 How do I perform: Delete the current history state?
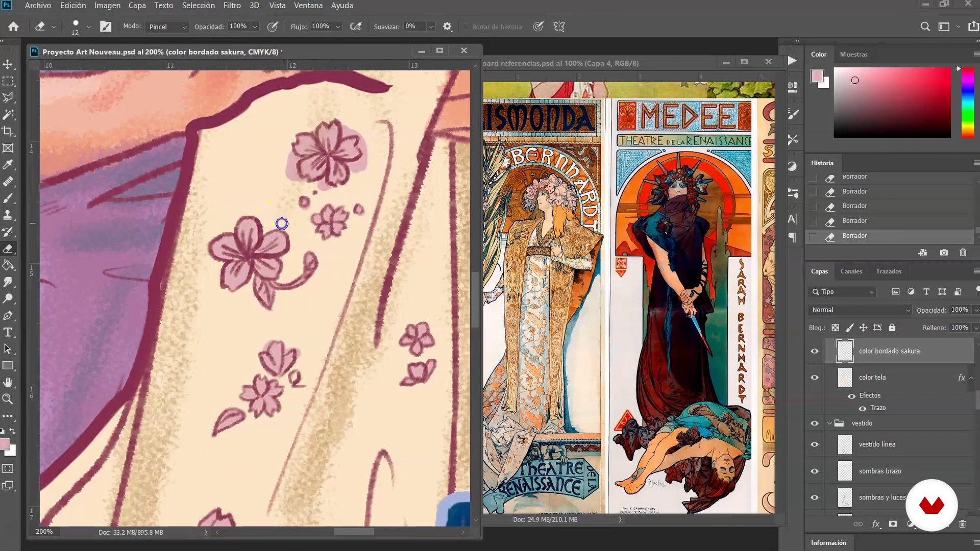(x=963, y=253)
